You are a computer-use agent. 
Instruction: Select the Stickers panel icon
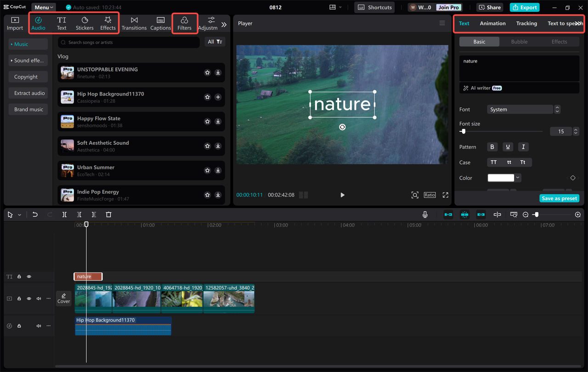pyautogui.click(x=85, y=23)
